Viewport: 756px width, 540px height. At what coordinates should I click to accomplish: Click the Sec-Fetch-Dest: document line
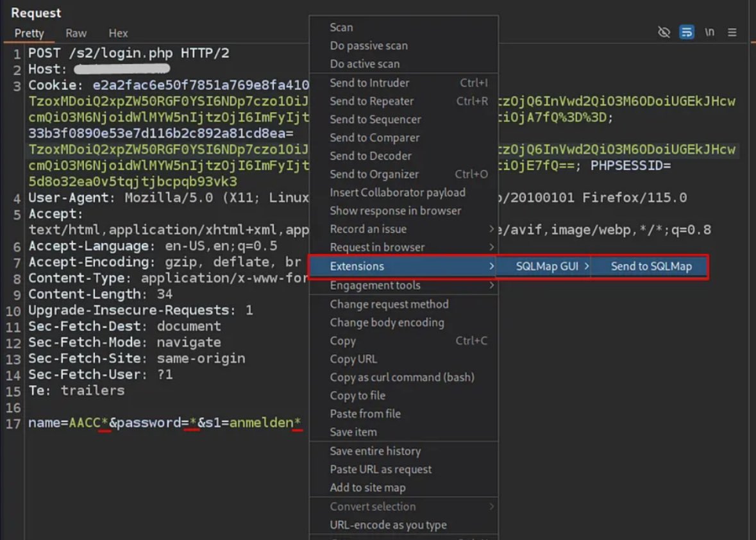point(124,326)
